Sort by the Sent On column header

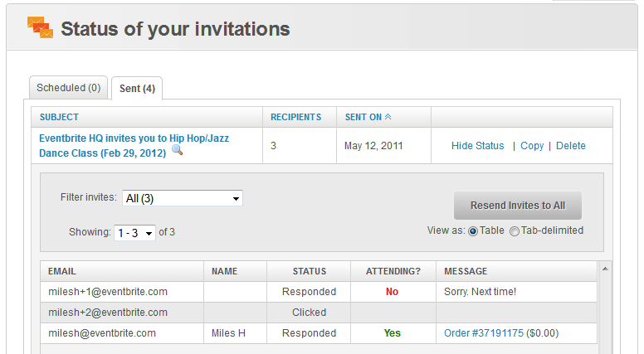click(x=363, y=117)
